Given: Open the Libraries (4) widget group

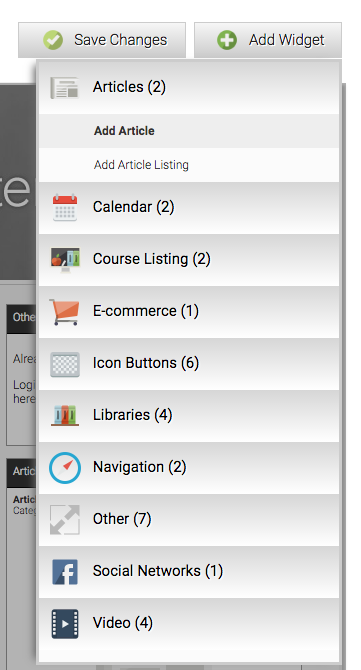Looking at the screenshot, I should [189, 416].
